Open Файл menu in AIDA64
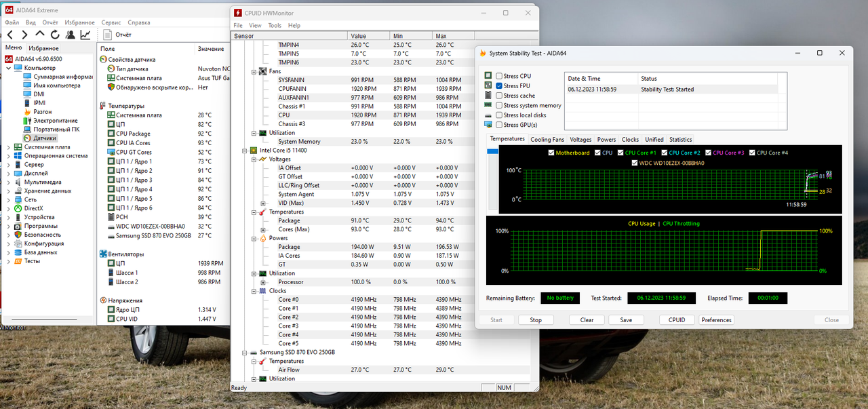The image size is (868, 409). [x=12, y=22]
